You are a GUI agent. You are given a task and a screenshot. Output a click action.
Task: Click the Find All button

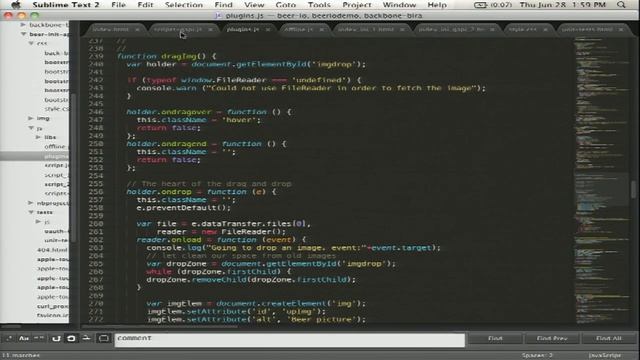[609, 338]
